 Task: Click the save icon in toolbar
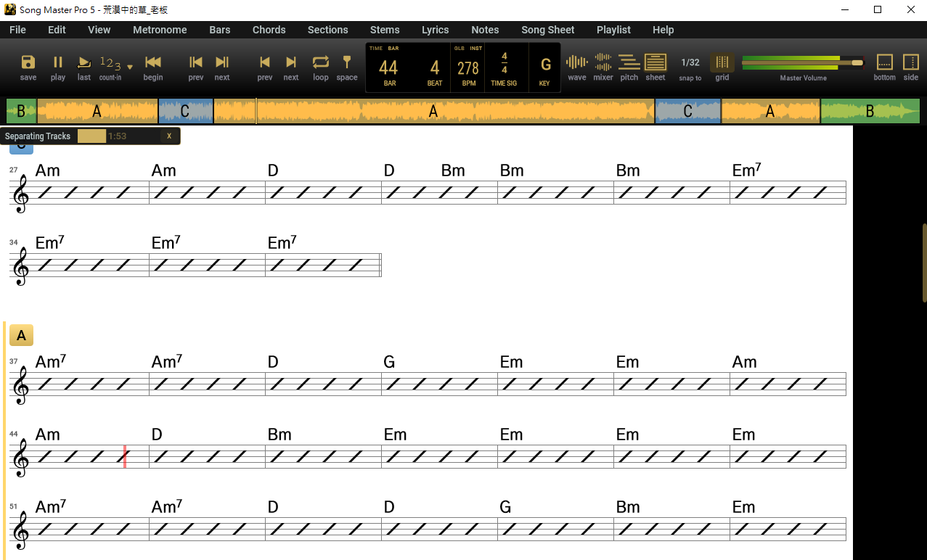coord(28,62)
